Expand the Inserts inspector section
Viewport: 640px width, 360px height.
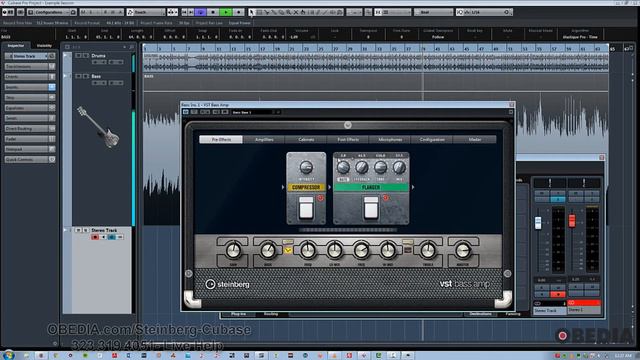click(x=30, y=87)
